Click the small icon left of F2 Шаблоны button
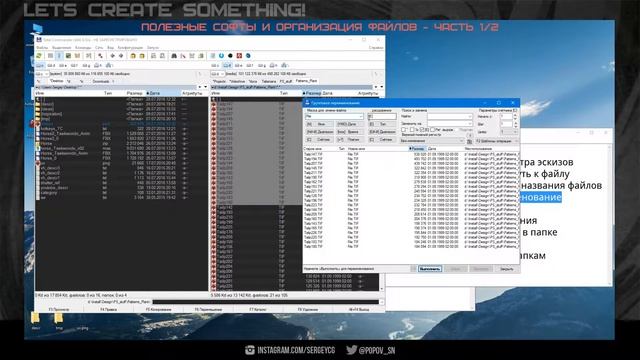 [x=470, y=141]
